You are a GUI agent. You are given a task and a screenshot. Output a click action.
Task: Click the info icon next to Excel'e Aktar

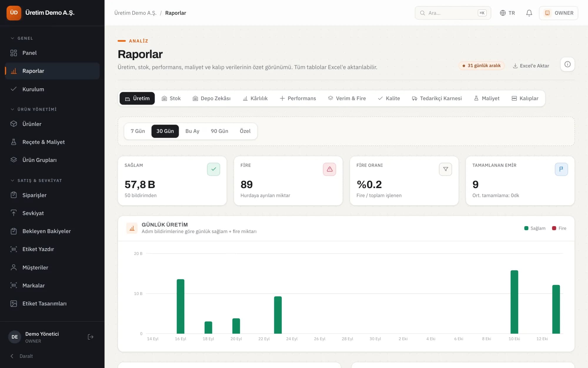pos(567,64)
